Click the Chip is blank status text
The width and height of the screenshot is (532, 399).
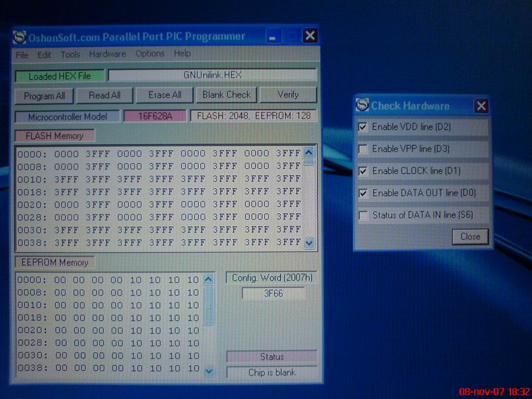tap(272, 372)
